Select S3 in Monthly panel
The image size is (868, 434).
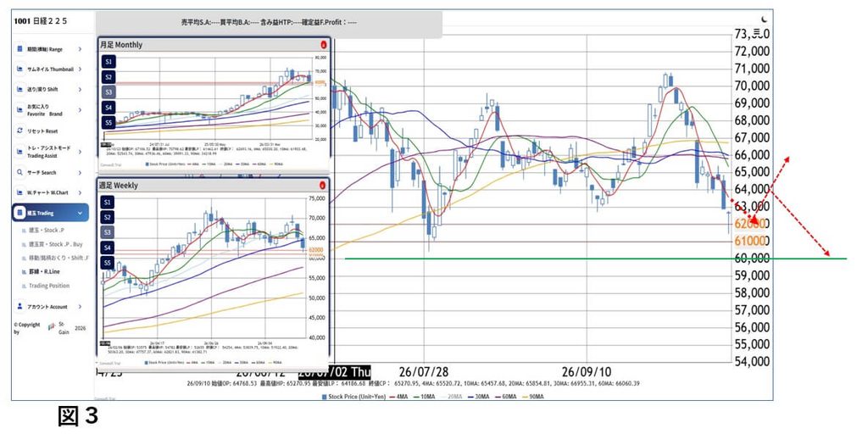[108, 92]
